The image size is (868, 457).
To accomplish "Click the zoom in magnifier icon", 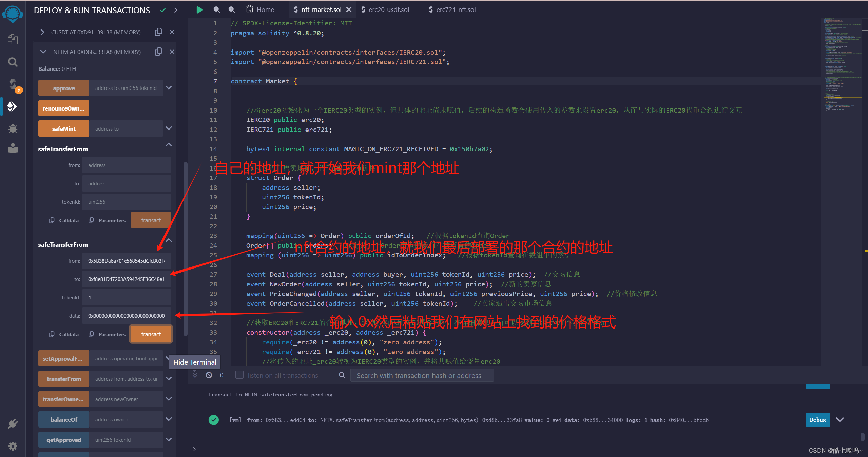I will (x=231, y=9).
